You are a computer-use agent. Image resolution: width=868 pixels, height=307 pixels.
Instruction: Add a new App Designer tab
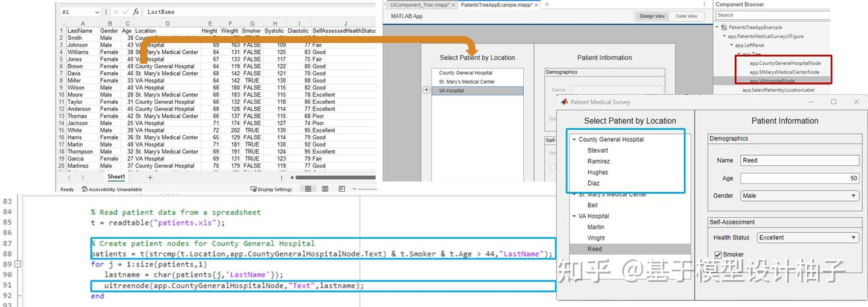pyautogui.click(x=547, y=4)
